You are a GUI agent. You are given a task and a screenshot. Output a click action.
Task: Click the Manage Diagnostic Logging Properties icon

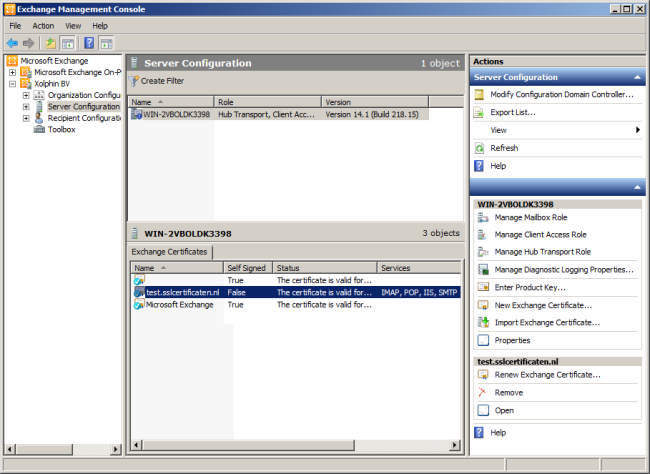click(x=483, y=270)
